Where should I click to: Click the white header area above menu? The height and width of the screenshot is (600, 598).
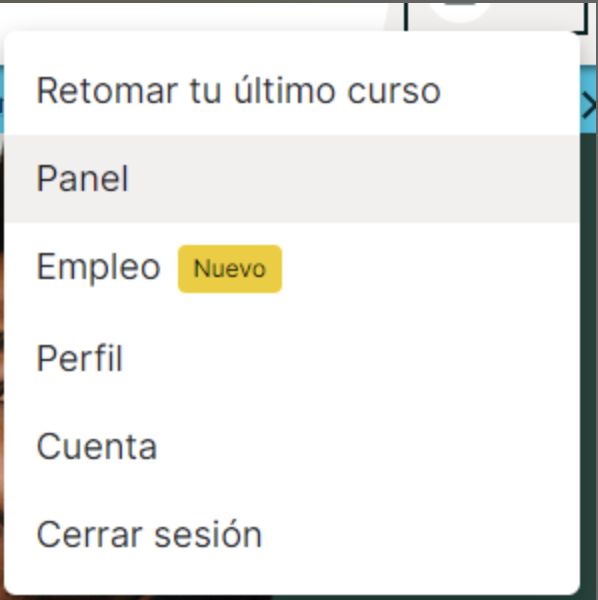[x=191, y=15]
